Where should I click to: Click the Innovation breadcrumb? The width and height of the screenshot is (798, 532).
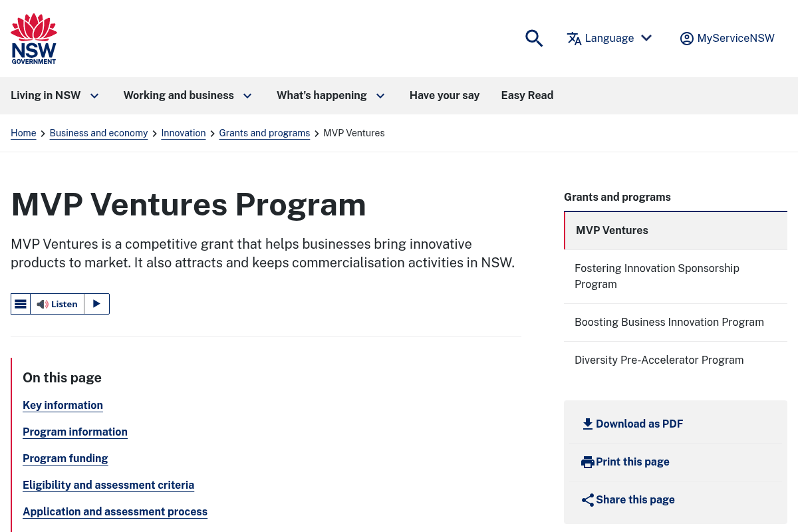(184, 133)
